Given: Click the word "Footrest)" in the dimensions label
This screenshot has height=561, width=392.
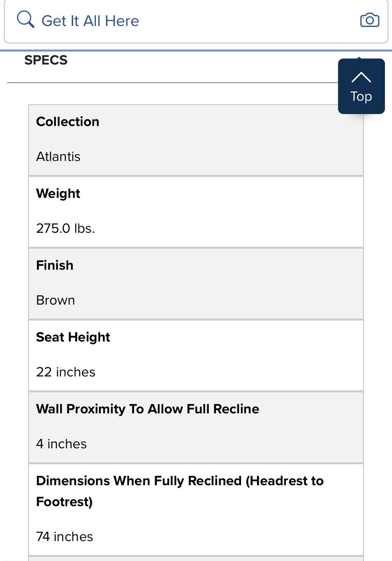Looking at the screenshot, I should (x=64, y=502).
